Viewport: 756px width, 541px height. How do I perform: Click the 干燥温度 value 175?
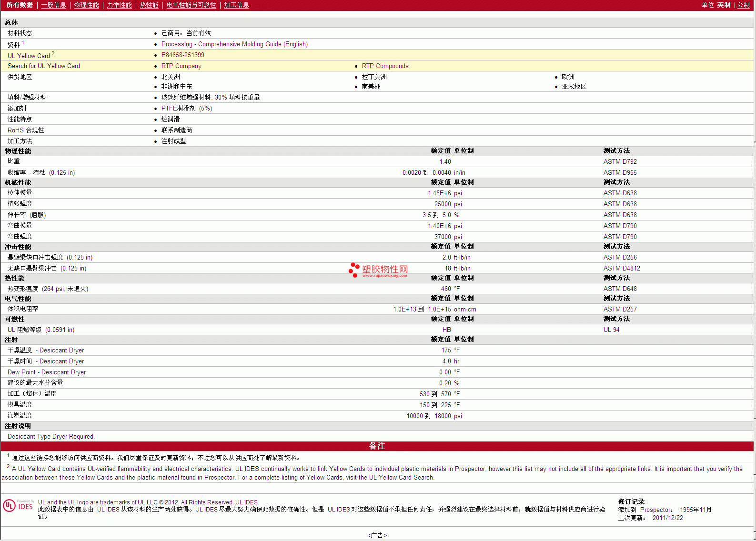coord(446,351)
